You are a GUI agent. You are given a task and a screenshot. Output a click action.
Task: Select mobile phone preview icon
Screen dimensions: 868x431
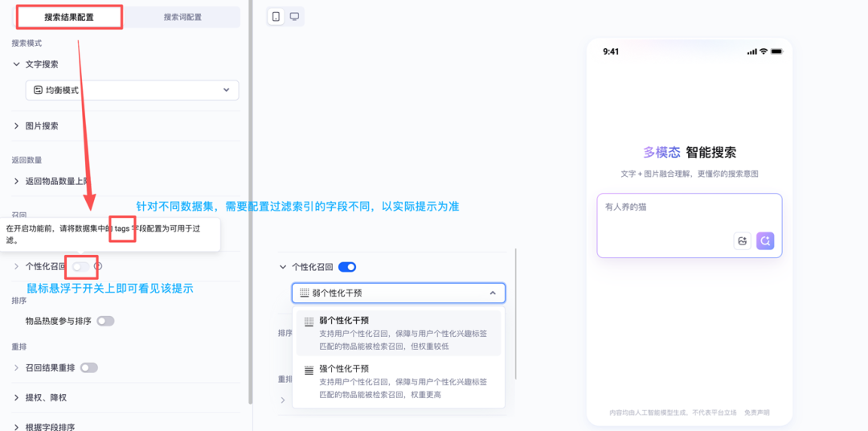click(276, 17)
